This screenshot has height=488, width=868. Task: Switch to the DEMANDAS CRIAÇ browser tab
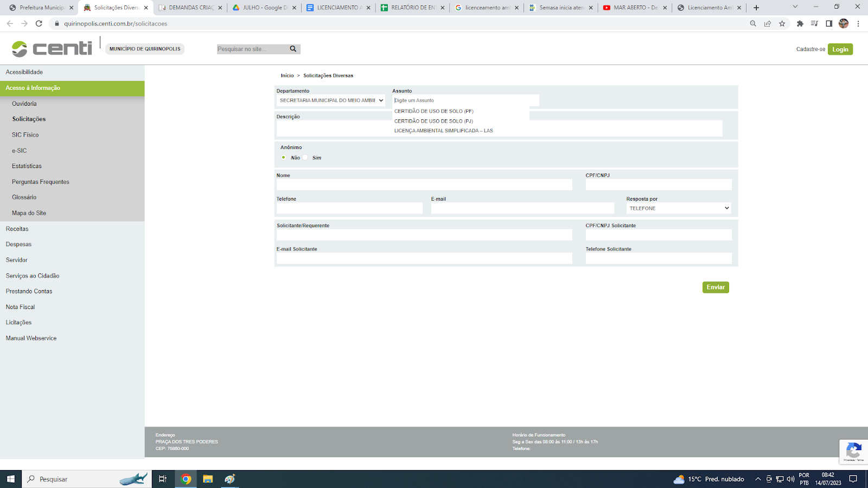point(190,8)
